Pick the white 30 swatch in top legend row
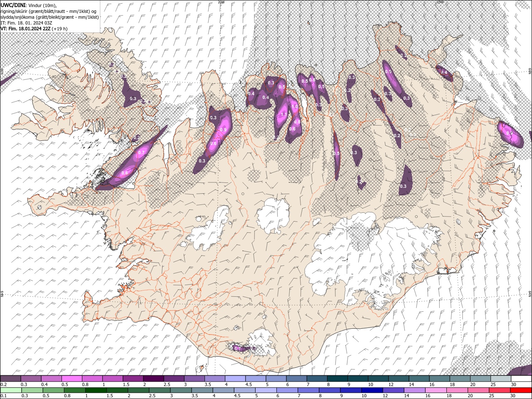The image size is (532, 399). coord(521,379)
